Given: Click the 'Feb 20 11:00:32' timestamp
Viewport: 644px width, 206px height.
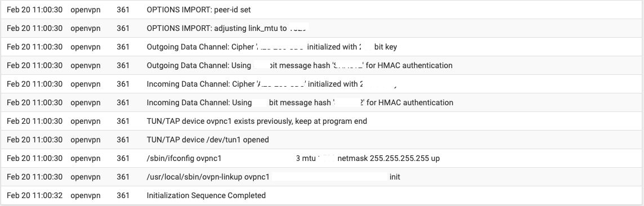Looking at the screenshot, I should tap(34, 195).
